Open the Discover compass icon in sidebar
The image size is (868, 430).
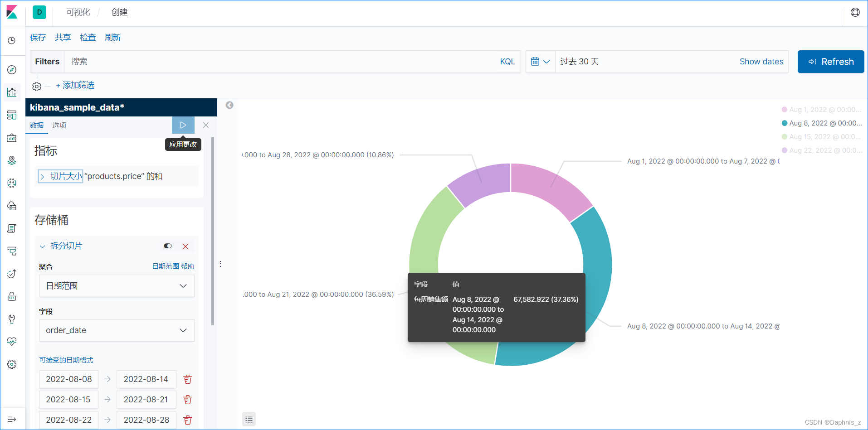[x=12, y=70]
